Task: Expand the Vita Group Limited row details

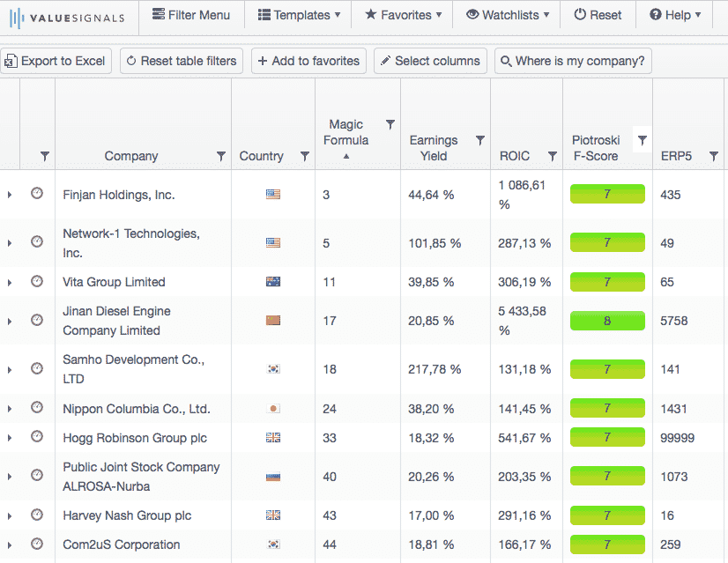Action: point(10,282)
